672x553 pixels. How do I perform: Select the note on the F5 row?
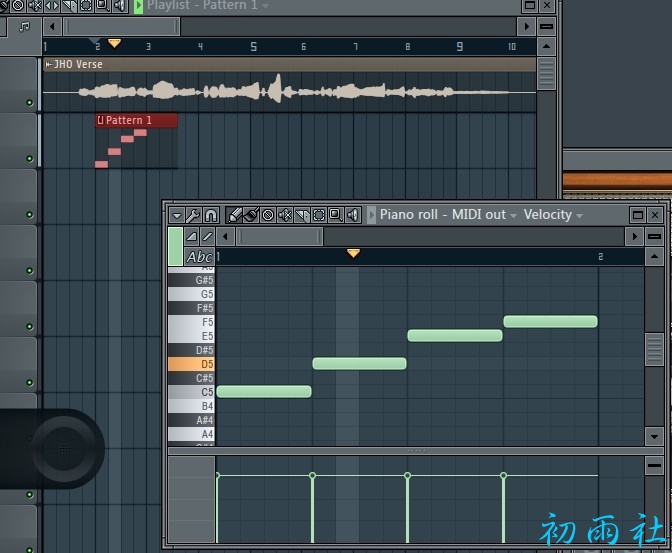click(x=550, y=322)
